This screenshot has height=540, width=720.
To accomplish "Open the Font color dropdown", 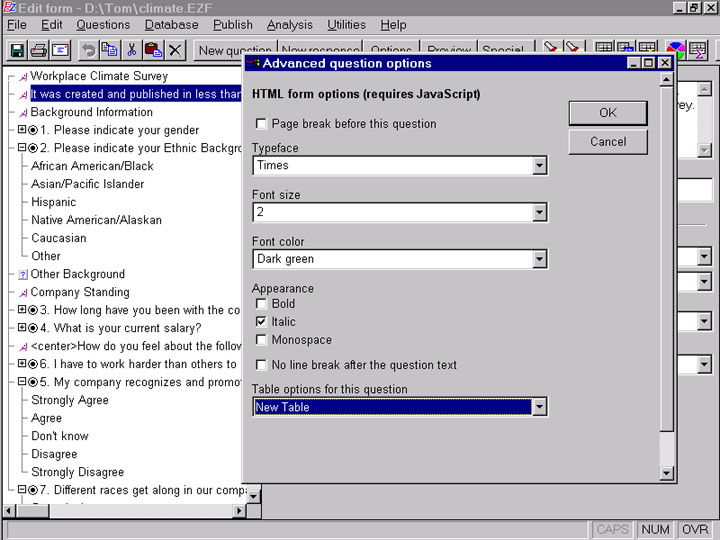I will pyautogui.click(x=540, y=259).
